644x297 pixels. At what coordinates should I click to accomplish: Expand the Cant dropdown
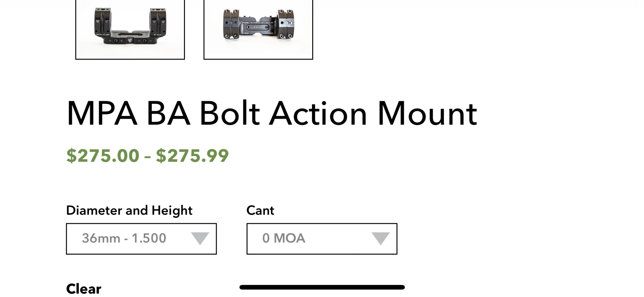tap(322, 239)
